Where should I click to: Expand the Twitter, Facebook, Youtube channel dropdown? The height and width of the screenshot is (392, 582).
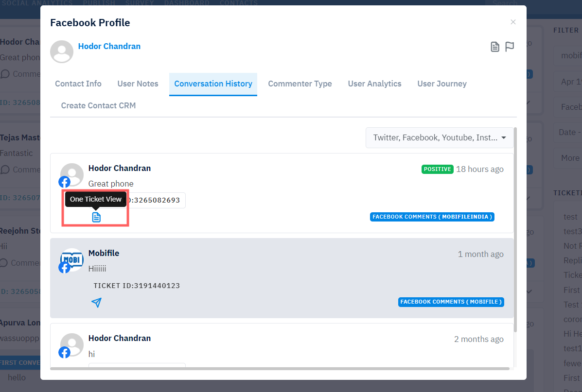[x=440, y=137]
